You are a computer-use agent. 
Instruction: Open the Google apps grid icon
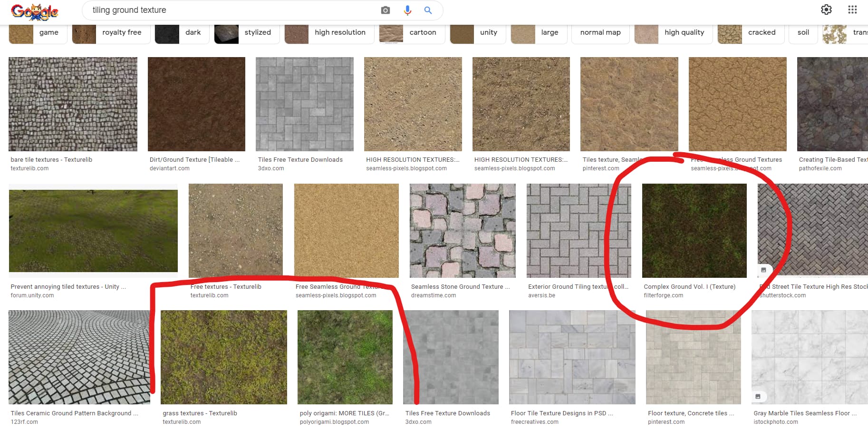coord(852,10)
